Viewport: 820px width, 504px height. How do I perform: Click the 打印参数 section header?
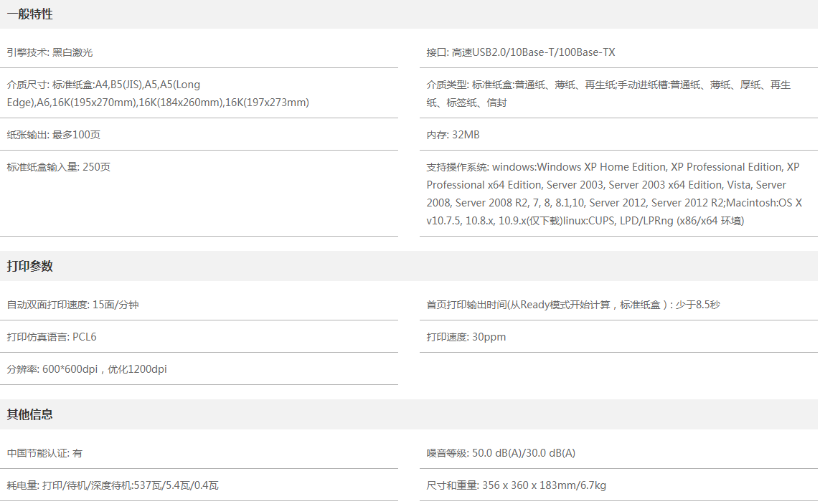pos(30,266)
